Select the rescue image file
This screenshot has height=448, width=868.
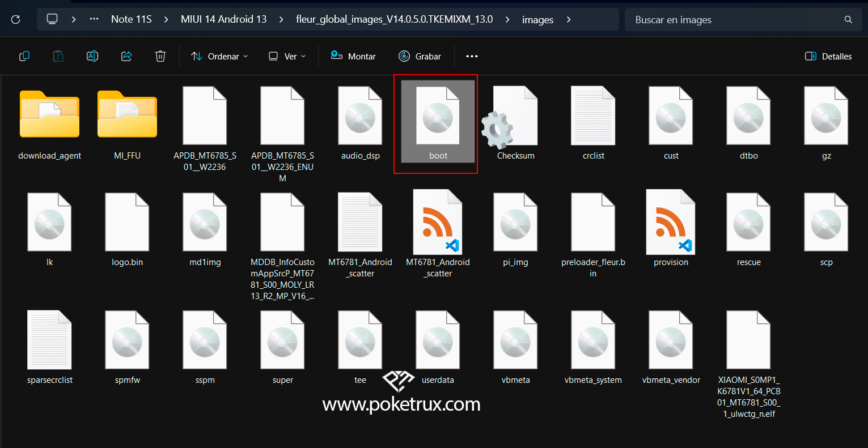tap(748, 231)
